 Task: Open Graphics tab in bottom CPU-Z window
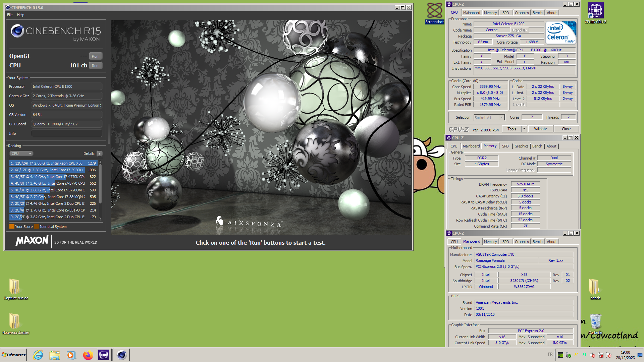click(522, 242)
